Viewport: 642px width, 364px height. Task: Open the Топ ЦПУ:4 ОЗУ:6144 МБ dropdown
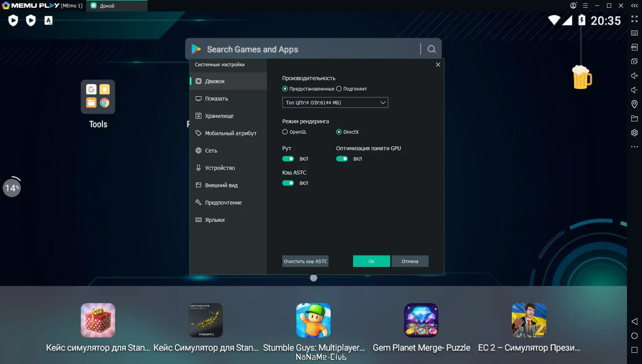point(335,102)
